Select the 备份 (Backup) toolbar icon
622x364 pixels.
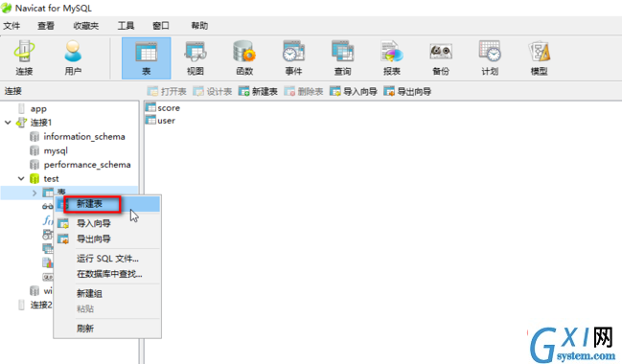tap(441, 57)
